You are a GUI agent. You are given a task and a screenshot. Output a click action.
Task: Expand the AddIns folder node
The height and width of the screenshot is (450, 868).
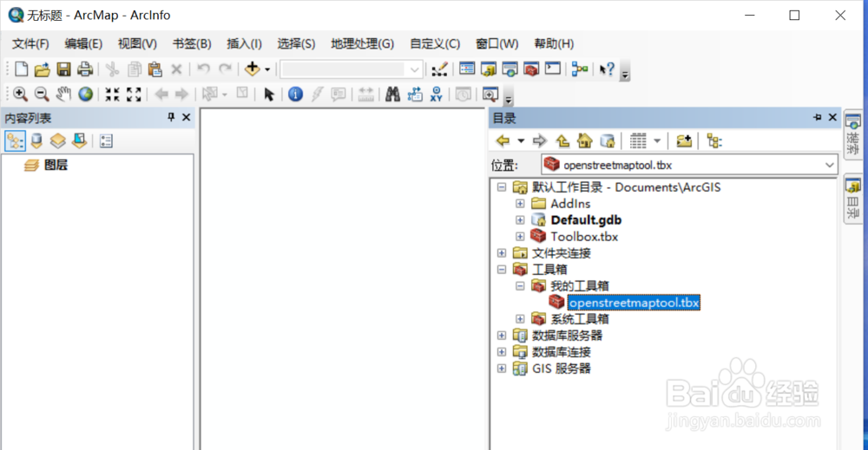tap(520, 204)
